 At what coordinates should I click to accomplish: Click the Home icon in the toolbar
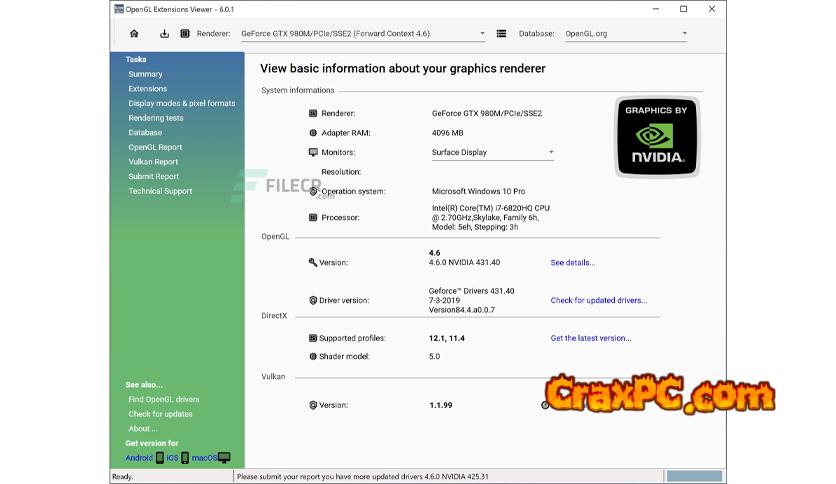pyautogui.click(x=134, y=33)
